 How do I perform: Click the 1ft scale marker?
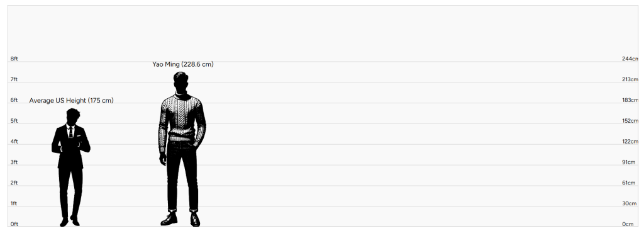(14, 203)
